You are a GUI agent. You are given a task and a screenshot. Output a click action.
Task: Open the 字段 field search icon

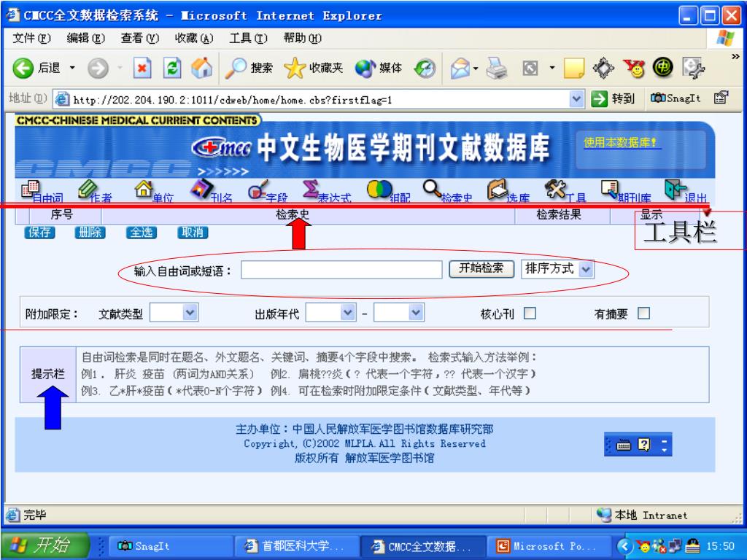[267, 192]
